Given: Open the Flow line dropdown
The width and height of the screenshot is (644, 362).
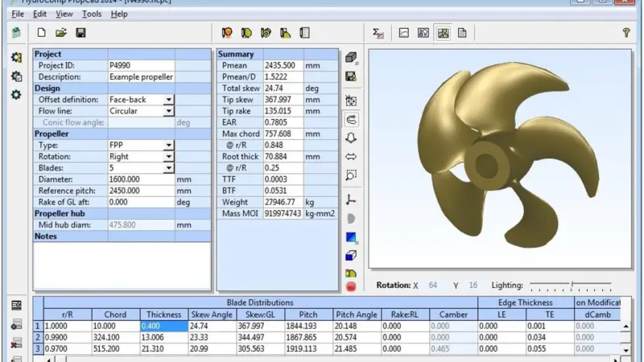Looking at the screenshot, I should tap(169, 111).
